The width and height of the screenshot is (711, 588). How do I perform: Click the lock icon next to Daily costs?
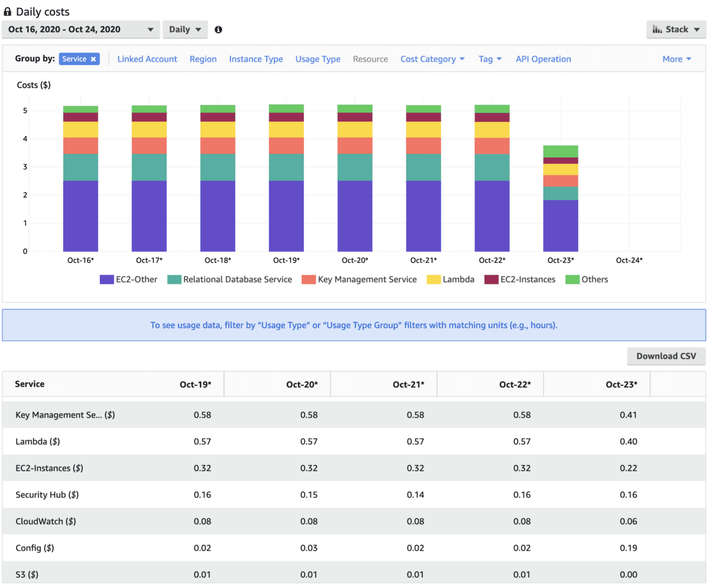point(8,12)
